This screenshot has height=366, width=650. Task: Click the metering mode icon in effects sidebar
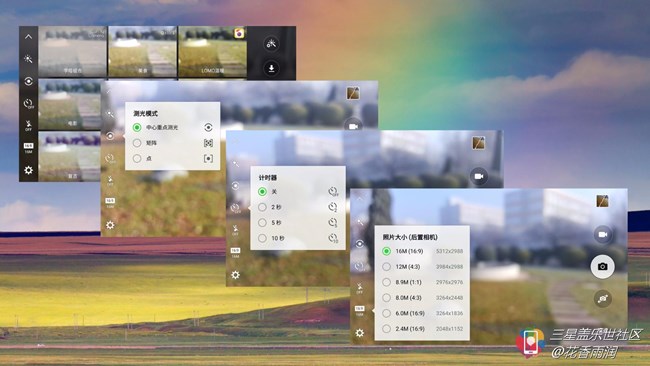coord(28,81)
